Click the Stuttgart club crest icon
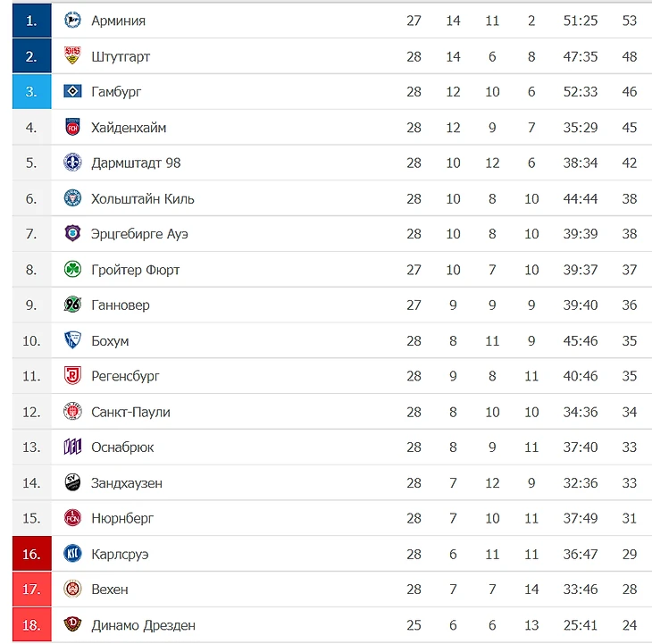Image resolution: width=652 pixels, height=644 pixels. [x=72, y=55]
